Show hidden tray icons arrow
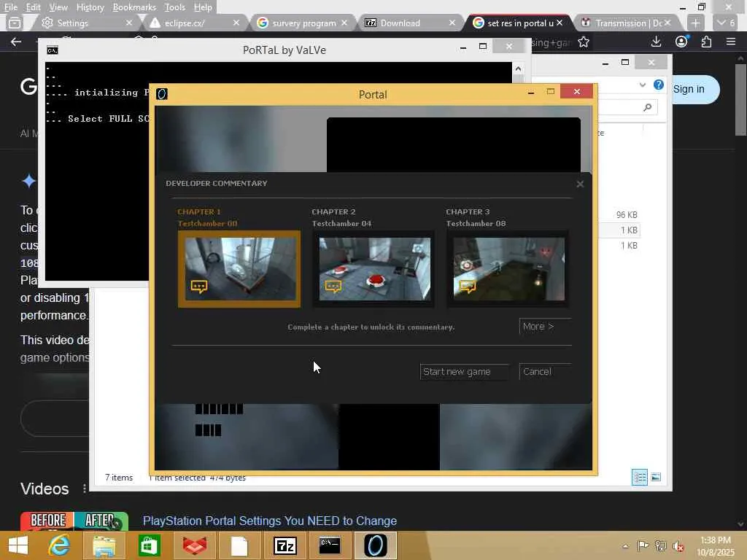The image size is (747, 560). point(625,545)
